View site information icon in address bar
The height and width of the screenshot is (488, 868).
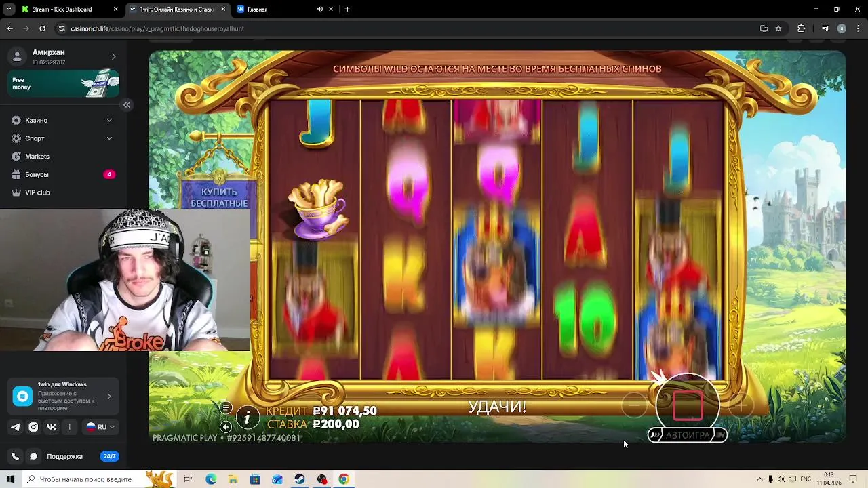click(x=62, y=28)
